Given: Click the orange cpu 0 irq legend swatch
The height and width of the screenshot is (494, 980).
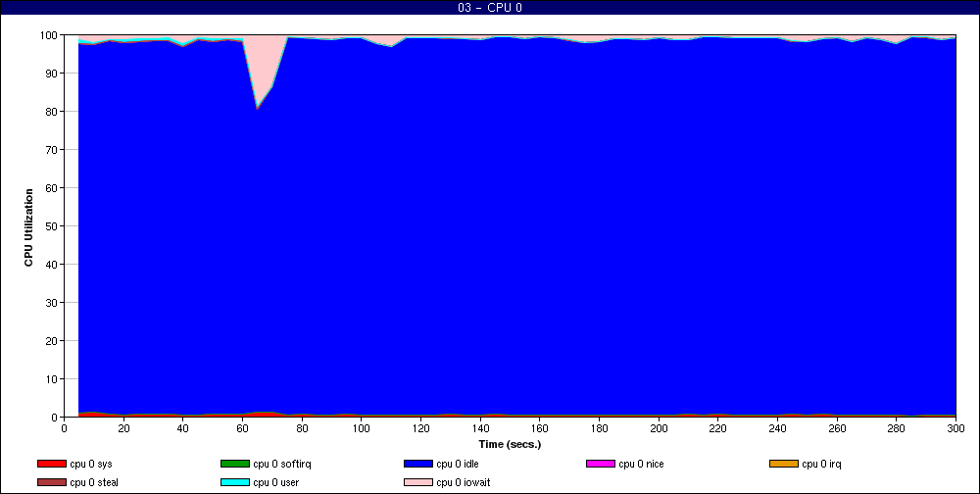Looking at the screenshot, I should pos(784,464).
